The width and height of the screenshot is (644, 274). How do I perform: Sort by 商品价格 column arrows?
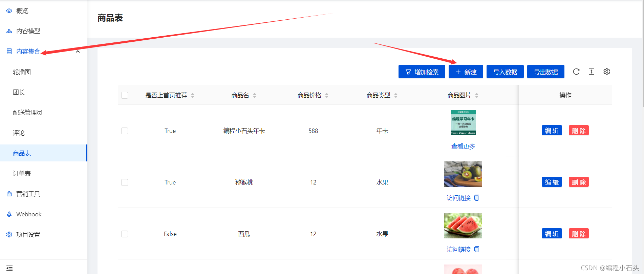[x=327, y=95]
